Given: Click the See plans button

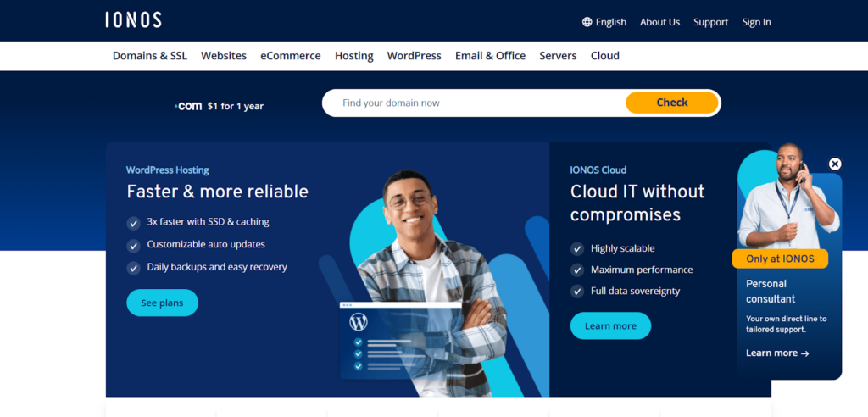Looking at the screenshot, I should [x=162, y=303].
